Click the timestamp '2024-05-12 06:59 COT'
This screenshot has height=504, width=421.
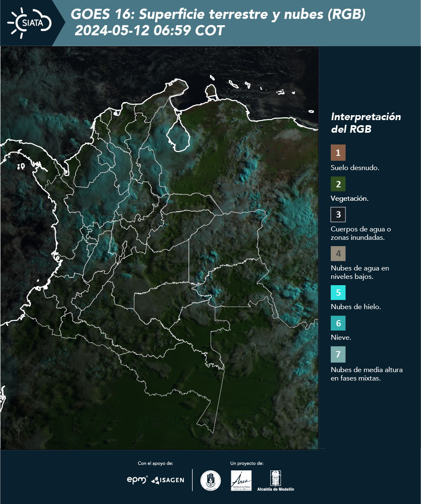point(149,31)
